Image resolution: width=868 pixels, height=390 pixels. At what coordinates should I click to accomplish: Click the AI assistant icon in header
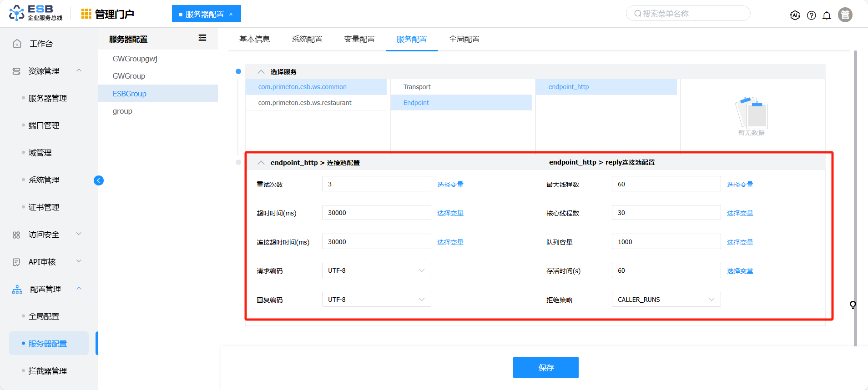(x=795, y=15)
